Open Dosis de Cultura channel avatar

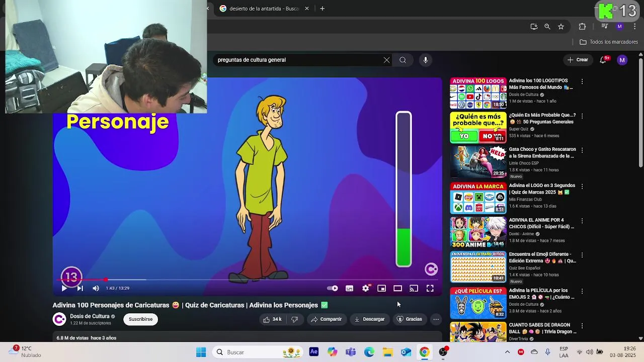coord(59,319)
